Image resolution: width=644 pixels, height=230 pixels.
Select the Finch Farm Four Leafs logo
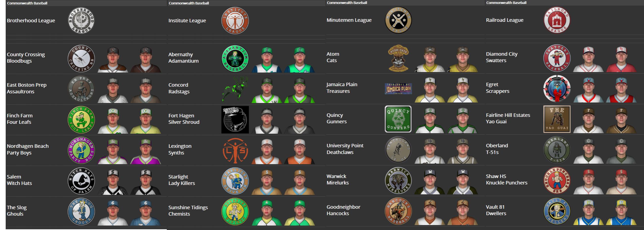click(x=81, y=120)
